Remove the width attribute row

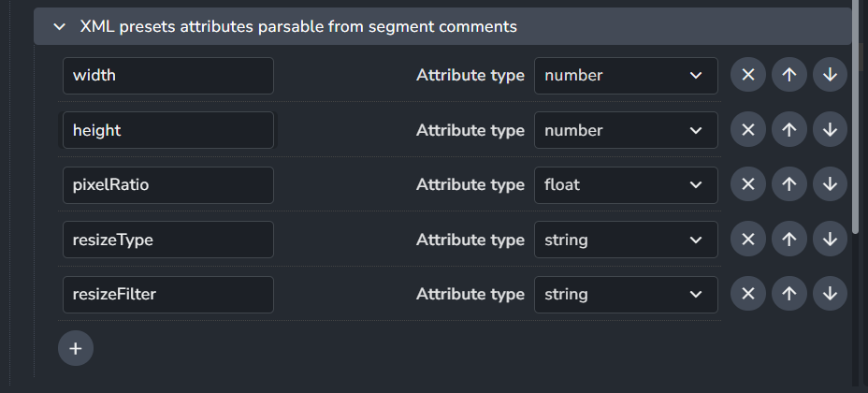(x=748, y=75)
